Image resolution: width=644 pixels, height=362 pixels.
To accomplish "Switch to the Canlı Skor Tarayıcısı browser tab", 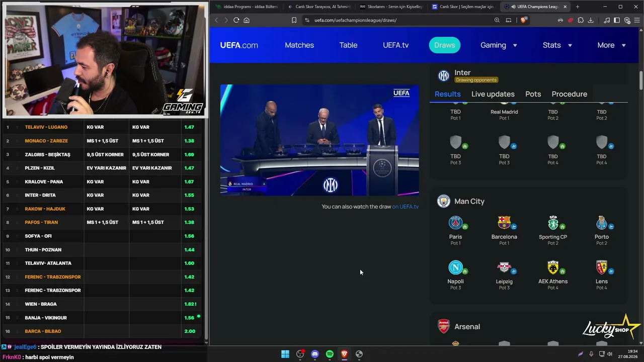I will pos(319,7).
